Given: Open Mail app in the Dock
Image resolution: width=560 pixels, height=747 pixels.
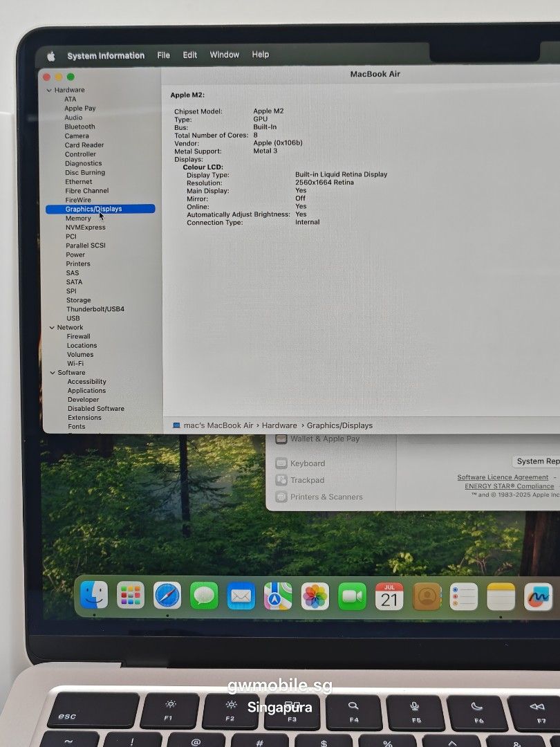Looking at the screenshot, I should pyautogui.click(x=241, y=596).
